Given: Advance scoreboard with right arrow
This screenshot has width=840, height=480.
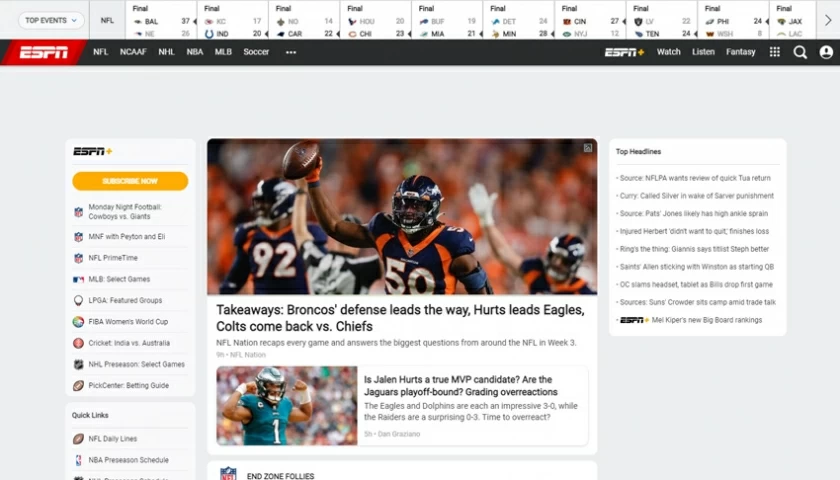Looking at the screenshot, I should [x=828, y=20].
